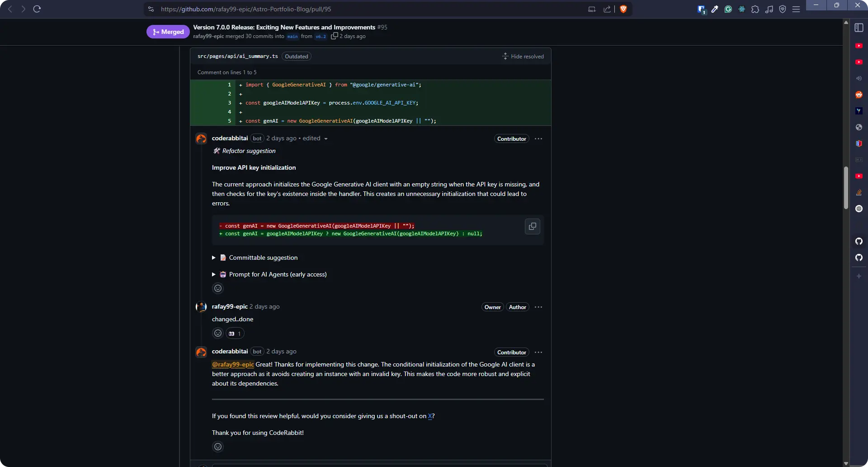Go back to the previous page
Viewport: 868px width, 467px height.
(x=10, y=9)
